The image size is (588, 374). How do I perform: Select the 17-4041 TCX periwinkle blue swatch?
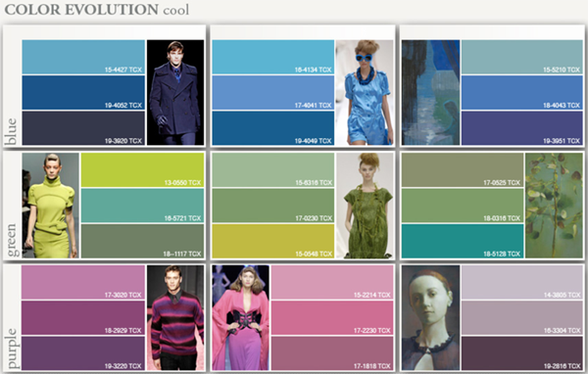point(273,93)
